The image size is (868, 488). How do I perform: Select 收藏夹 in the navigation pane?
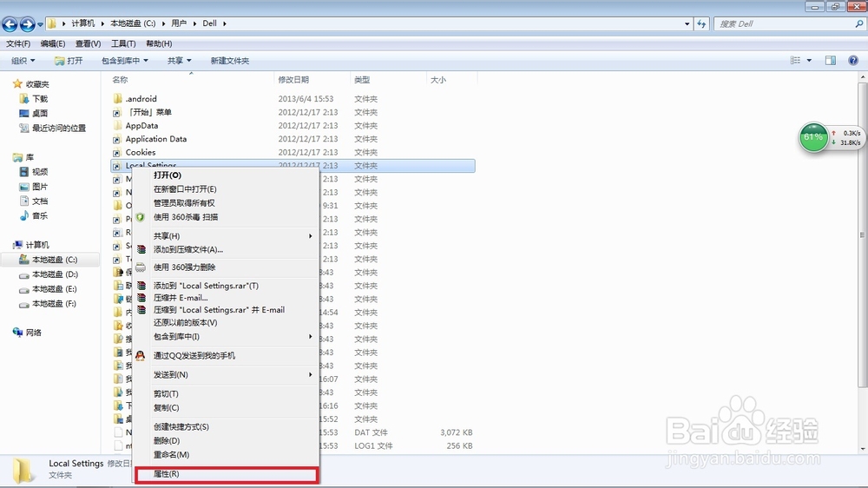31,84
